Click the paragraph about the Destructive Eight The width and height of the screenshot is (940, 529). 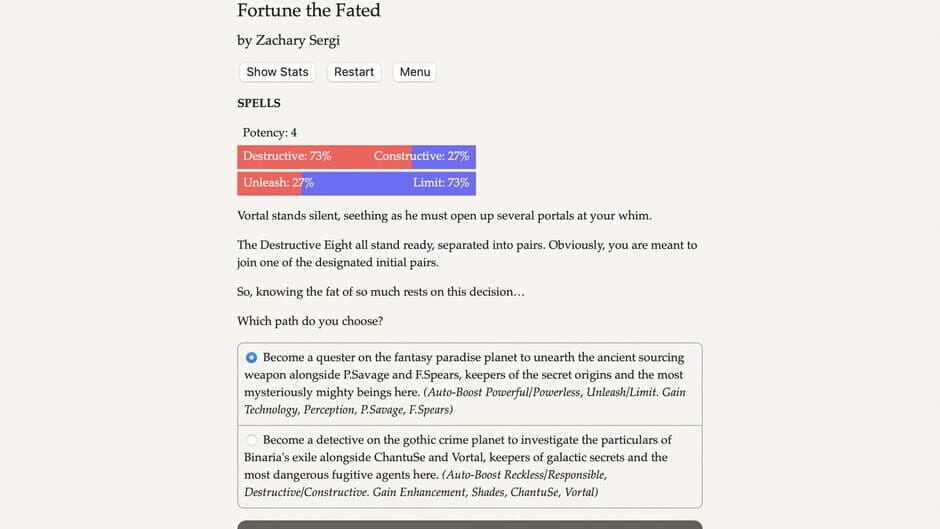467,253
